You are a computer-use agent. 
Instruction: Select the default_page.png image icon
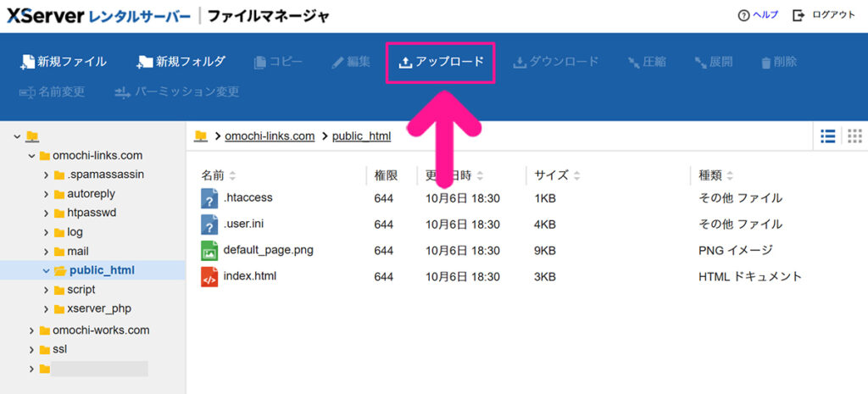coord(209,251)
